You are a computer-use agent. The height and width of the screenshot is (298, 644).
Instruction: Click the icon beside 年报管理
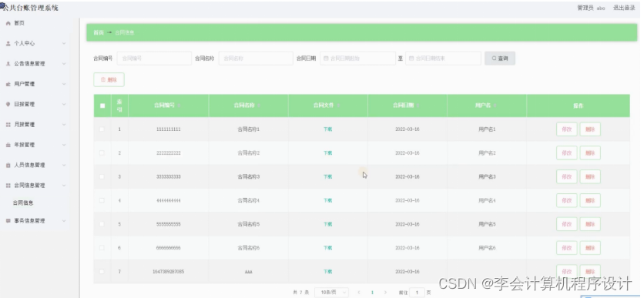8,145
